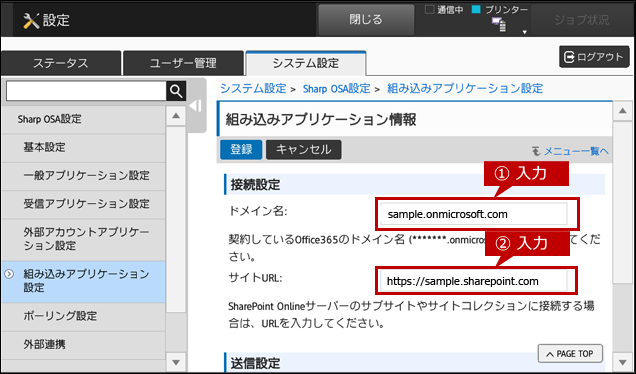The height and width of the screenshot is (374, 636).
Task: Follow the Sharp OSA設定 breadcrumb link
Action: [x=336, y=88]
